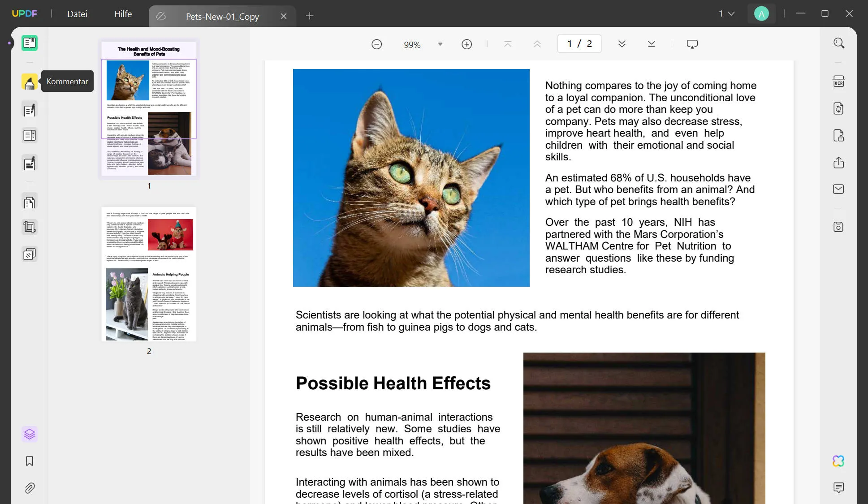Run OCR text recognition
The height and width of the screenshot is (504, 868).
click(839, 82)
